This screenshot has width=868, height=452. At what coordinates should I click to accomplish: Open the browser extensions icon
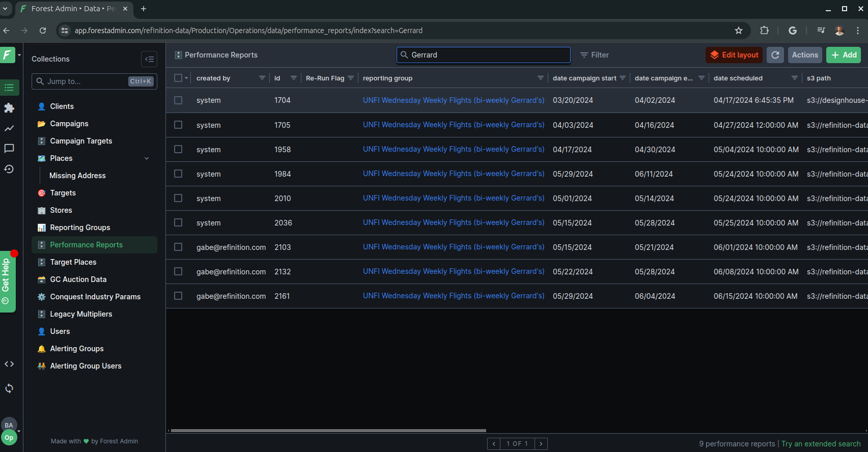point(764,31)
